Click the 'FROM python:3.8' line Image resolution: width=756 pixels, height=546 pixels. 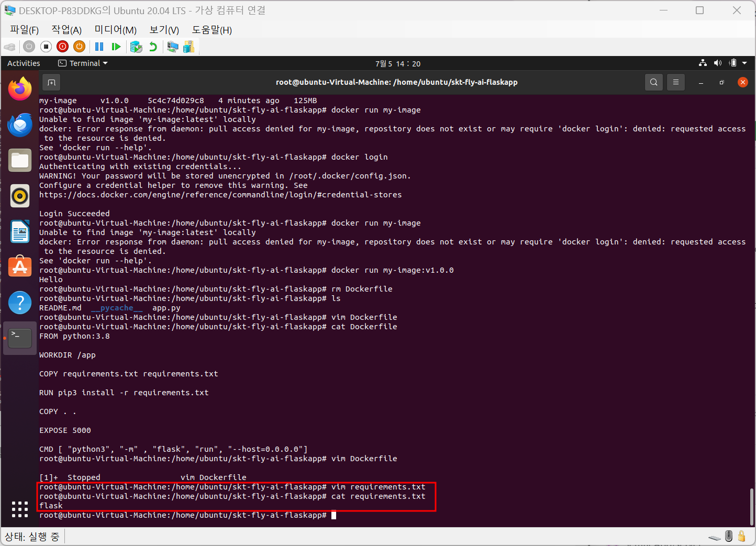click(74, 336)
